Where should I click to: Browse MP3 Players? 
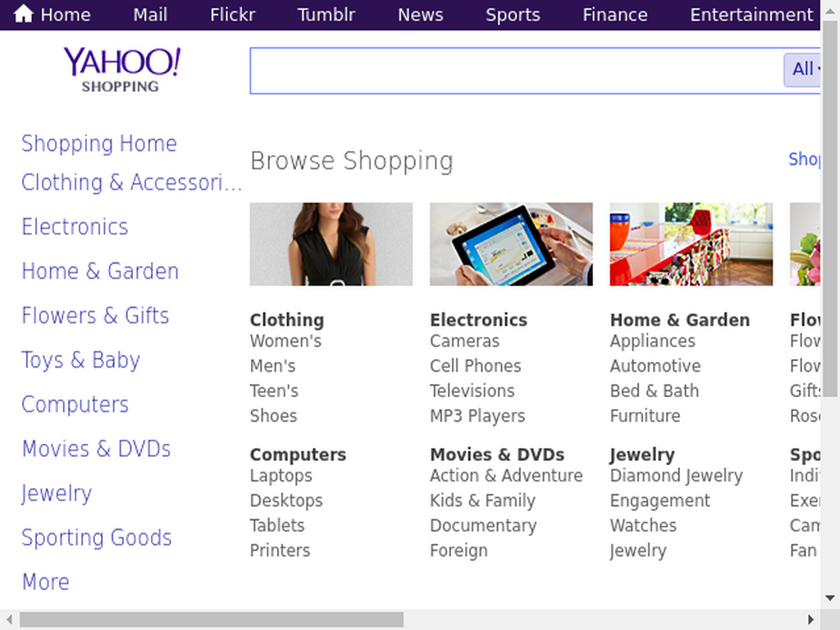point(477,416)
